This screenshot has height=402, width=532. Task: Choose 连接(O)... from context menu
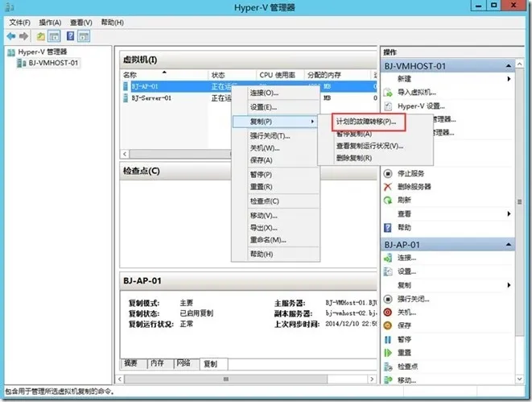coord(275,93)
